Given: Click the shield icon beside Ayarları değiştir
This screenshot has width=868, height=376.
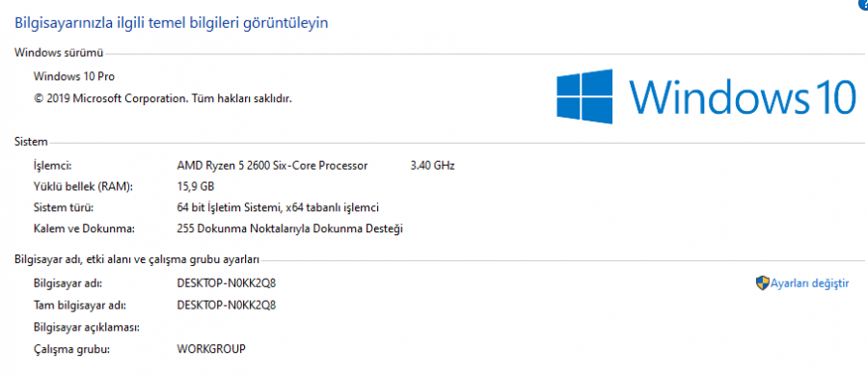Looking at the screenshot, I should pyautogui.click(x=762, y=283).
